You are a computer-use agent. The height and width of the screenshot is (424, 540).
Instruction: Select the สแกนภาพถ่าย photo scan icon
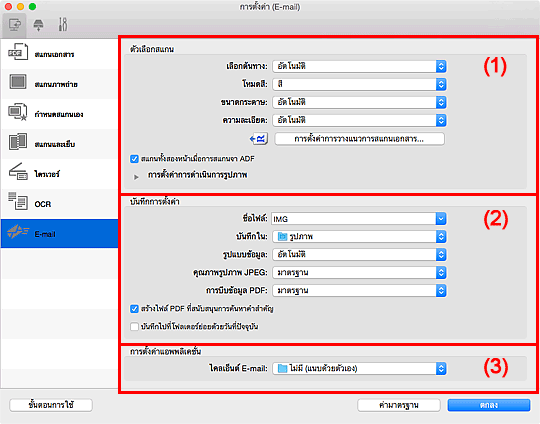[18, 82]
